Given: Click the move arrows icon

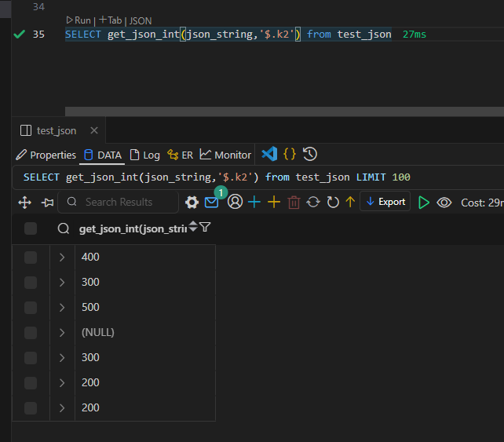Looking at the screenshot, I should click(x=25, y=203).
